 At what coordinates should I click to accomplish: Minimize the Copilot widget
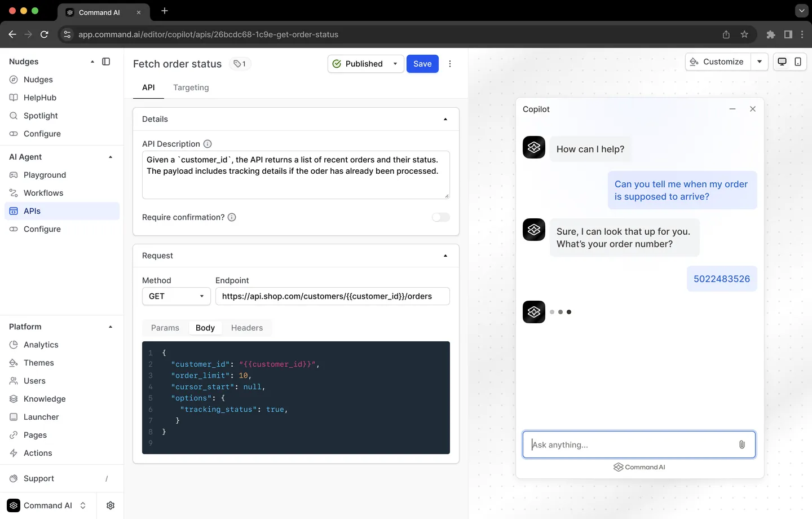[x=732, y=109]
